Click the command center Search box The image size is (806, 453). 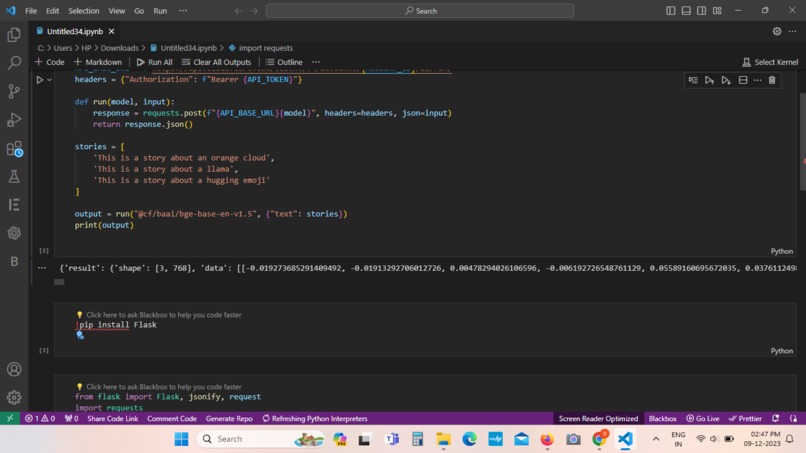click(420, 11)
